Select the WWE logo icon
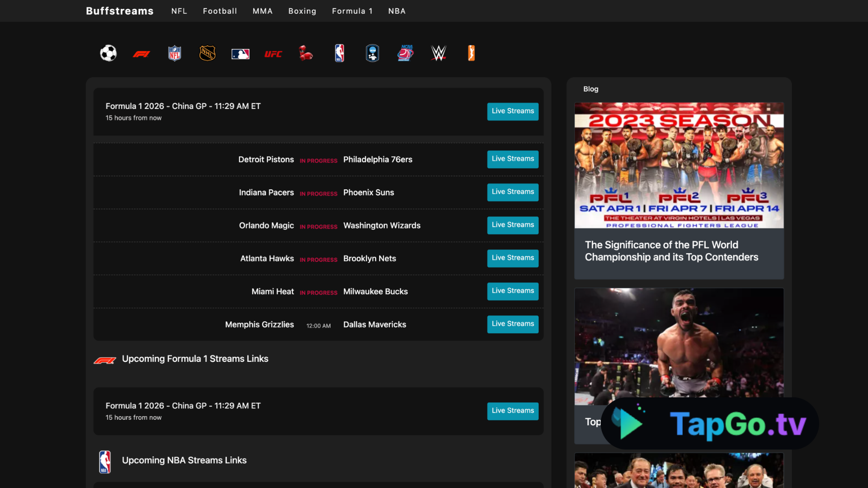The height and width of the screenshot is (488, 868). (x=438, y=53)
